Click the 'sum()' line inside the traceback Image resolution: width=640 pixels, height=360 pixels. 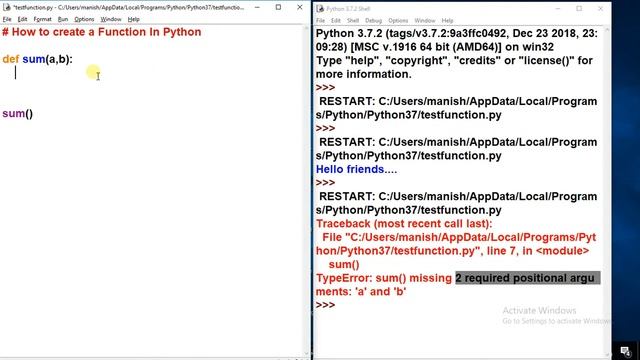tap(344, 264)
